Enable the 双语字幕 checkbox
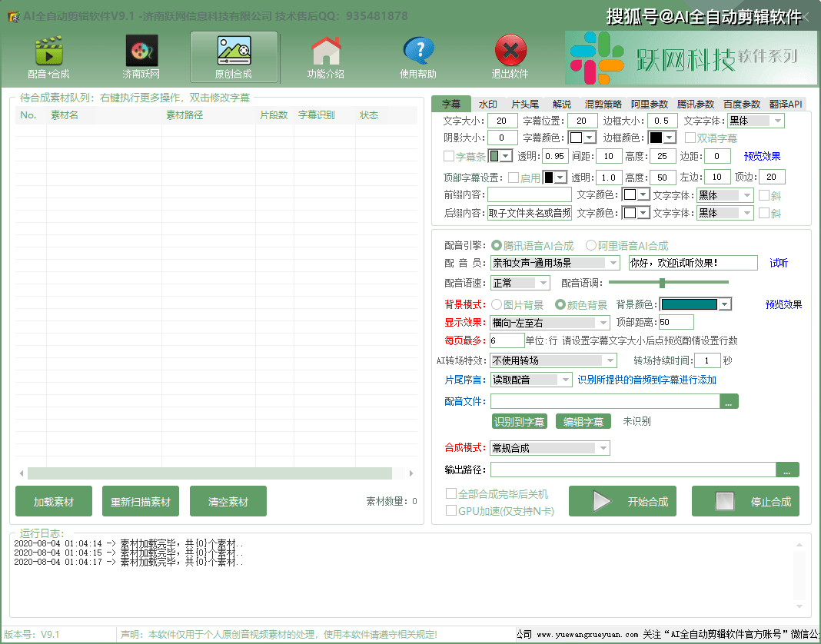This screenshot has height=644, width=821. click(x=690, y=138)
